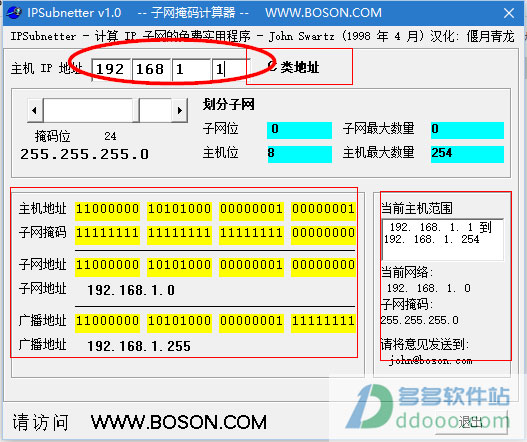Click the second IP octet field 168
Image resolution: width=527 pixels, height=442 pixels.
pos(151,70)
